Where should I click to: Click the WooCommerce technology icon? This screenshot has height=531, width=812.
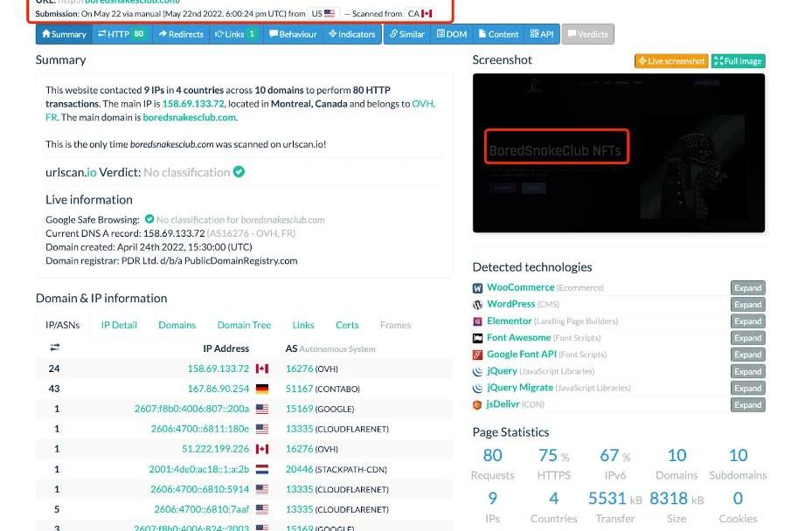click(477, 287)
